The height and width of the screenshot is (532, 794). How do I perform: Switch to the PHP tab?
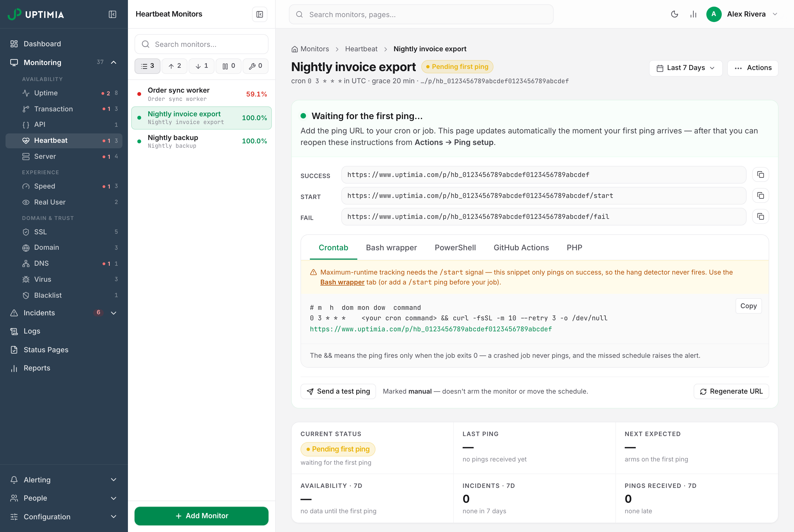coord(574,248)
